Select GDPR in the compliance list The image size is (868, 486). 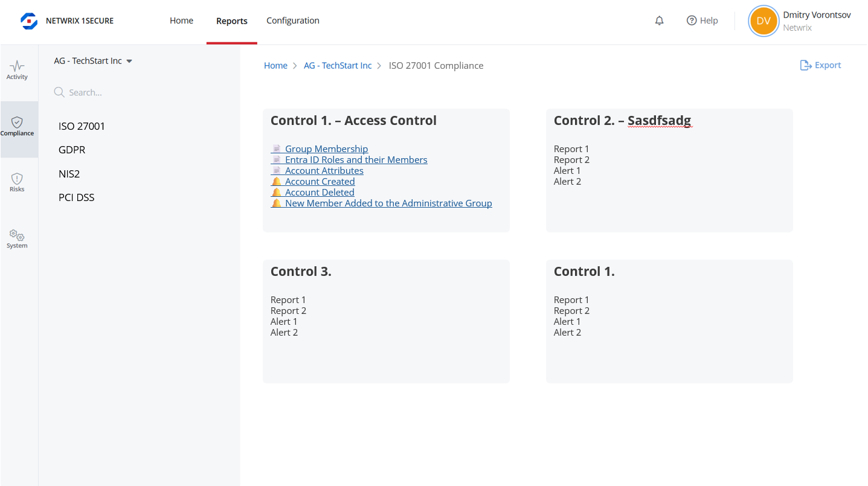coord(72,150)
